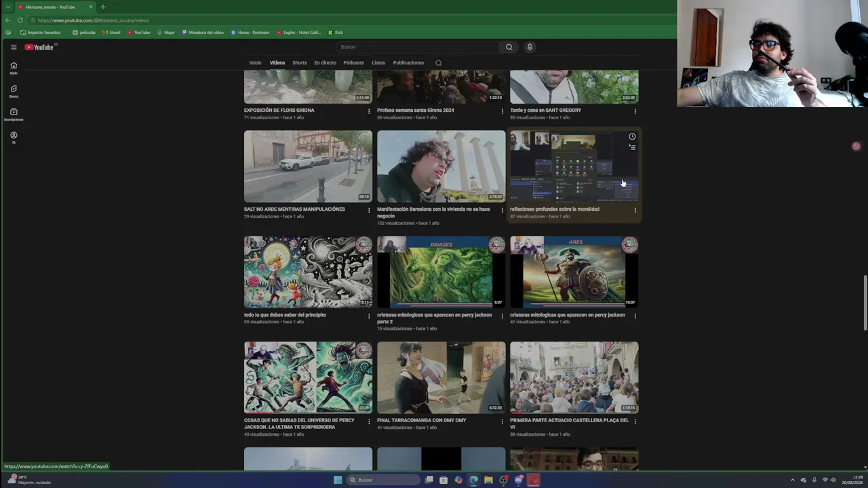The height and width of the screenshot is (488, 868).
Task: Reload the page with the refresh icon
Action: (20, 20)
